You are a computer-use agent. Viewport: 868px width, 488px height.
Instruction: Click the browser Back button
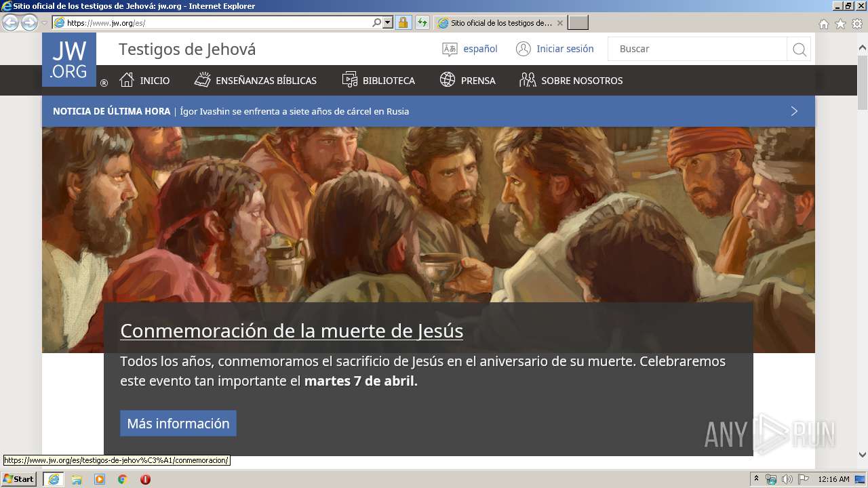tap(10, 22)
